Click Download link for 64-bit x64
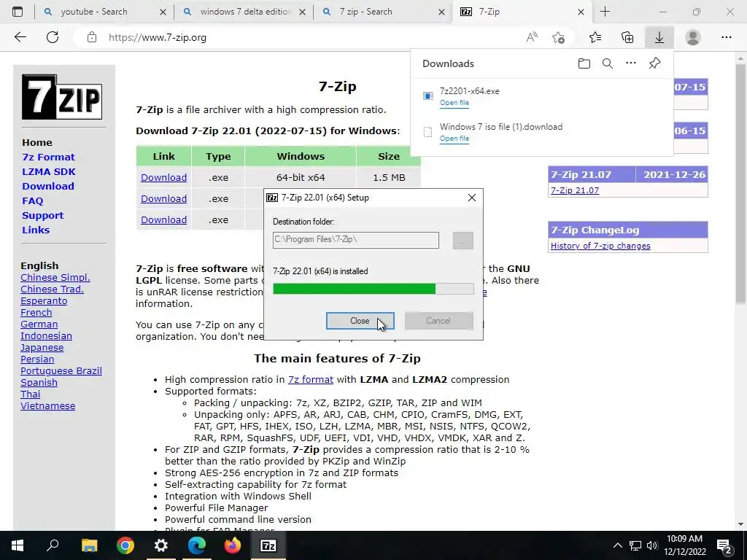The height and width of the screenshot is (560, 747). coord(163,178)
